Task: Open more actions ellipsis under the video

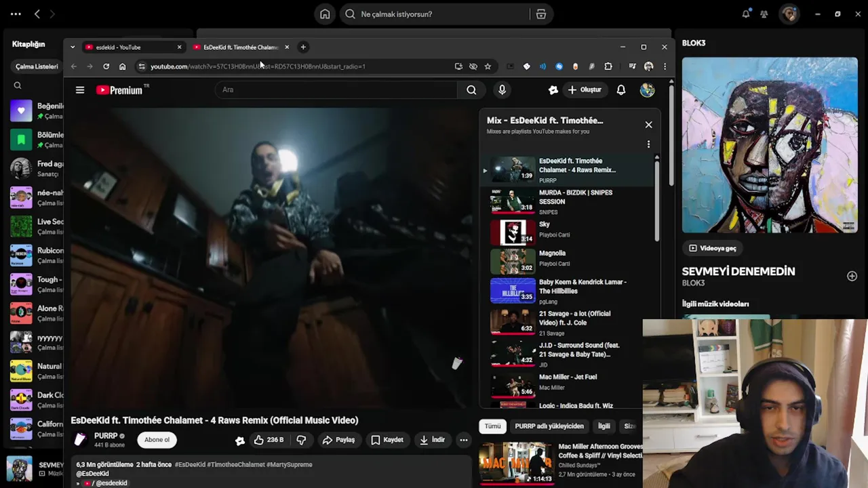Action: [x=464, y=440]
